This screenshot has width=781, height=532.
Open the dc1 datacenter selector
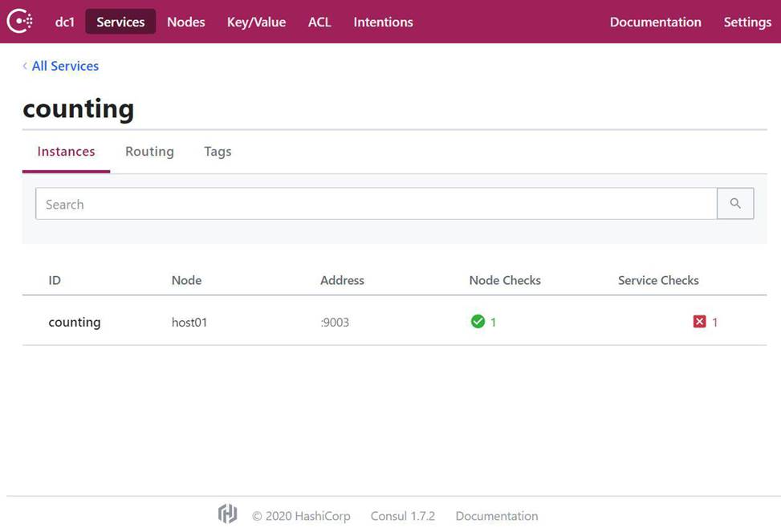click(x=65, y=22)
